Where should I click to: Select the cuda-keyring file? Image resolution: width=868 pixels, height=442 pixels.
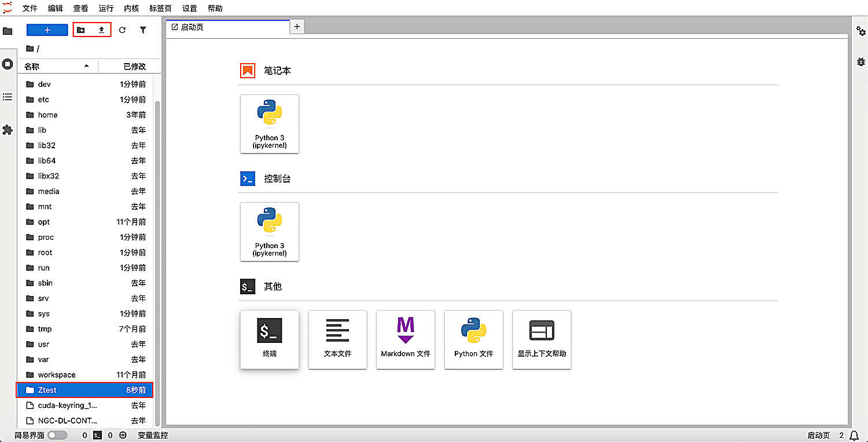[85, 406]
